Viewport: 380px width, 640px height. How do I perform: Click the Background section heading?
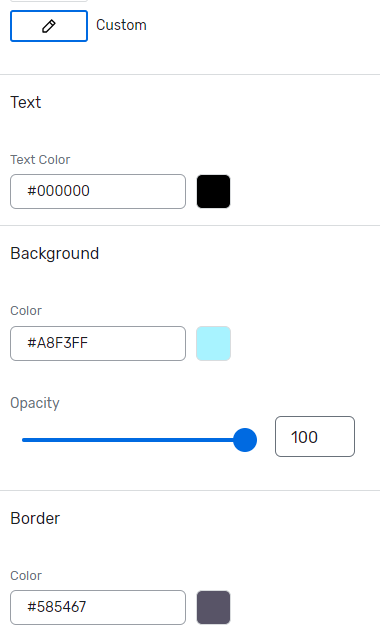tap(55, 253)
